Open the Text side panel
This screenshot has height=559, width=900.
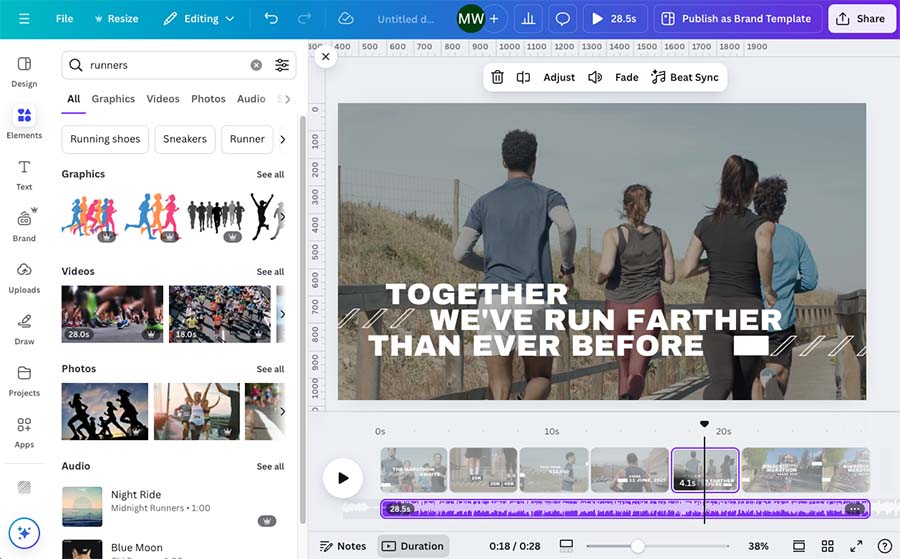coord(24,174)
